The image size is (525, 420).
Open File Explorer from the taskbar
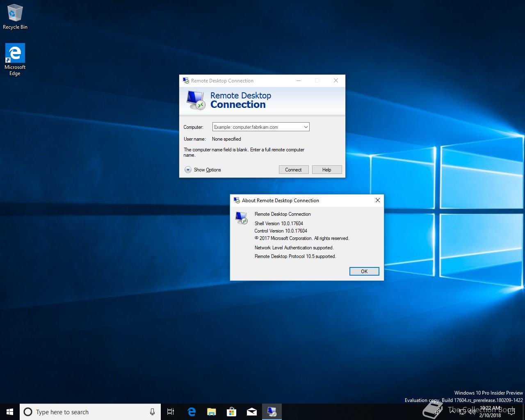[211, 412]
